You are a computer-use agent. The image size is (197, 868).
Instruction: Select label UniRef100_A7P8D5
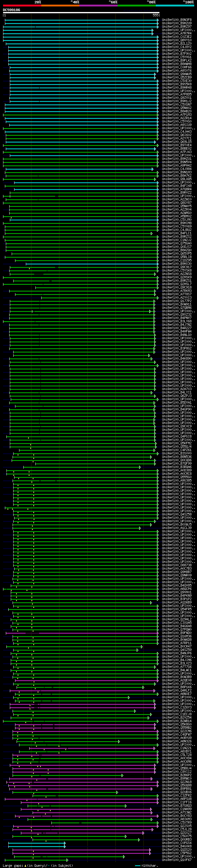point(177,94)
